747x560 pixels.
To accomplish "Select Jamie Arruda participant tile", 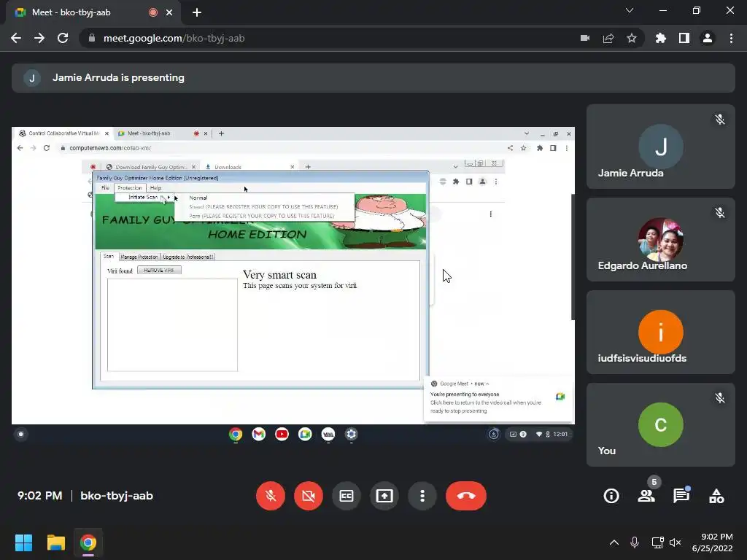I will (x=661, y=147).
